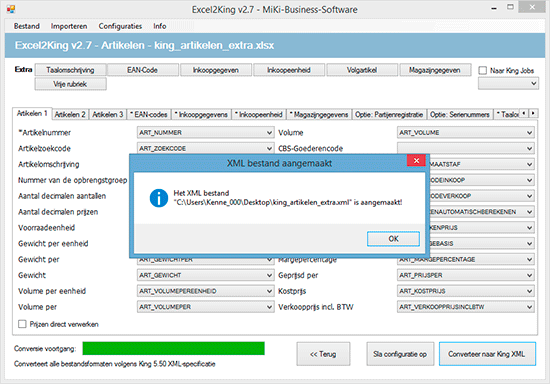550x384 pixels.
Task: Click the Magazijngegeven extra button
Action: point(435,70)
